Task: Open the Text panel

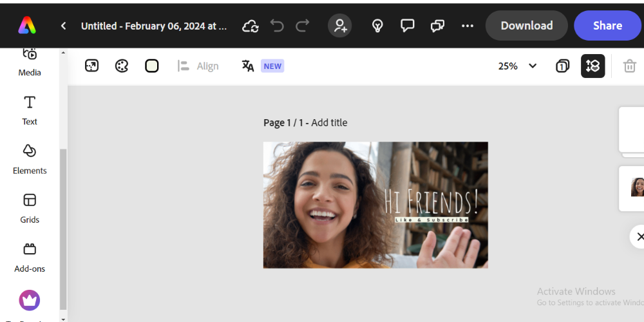Action: pyautogui.click(x=30, y=110)
